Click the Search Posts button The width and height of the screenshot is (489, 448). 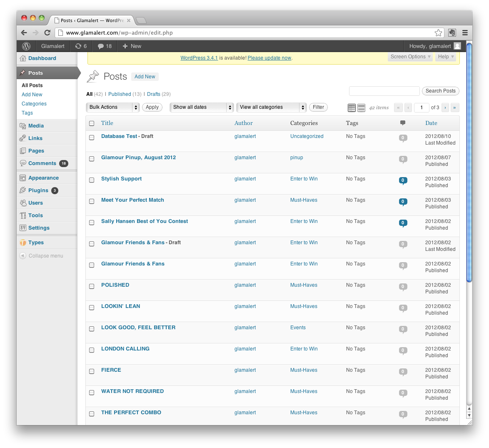point(440,91)
